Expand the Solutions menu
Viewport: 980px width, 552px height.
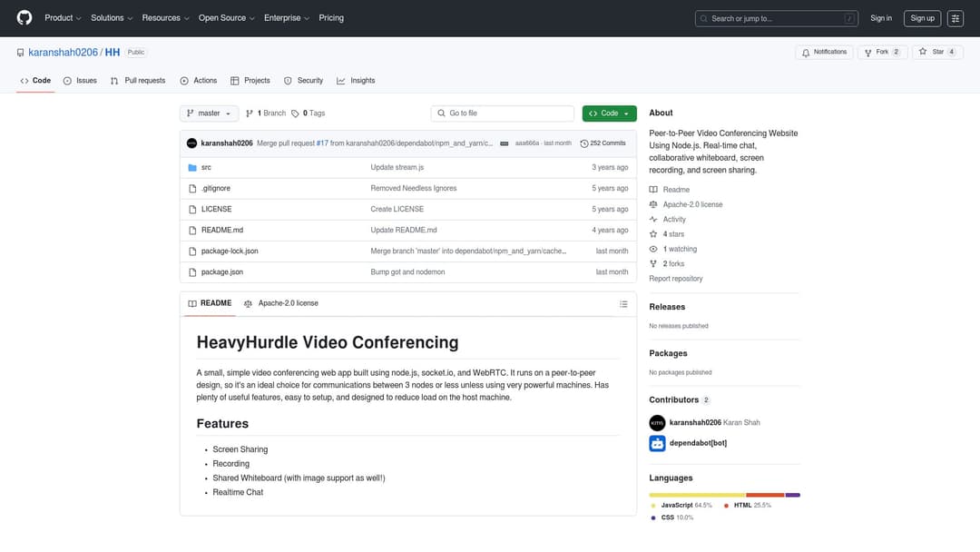pos(112,18)
